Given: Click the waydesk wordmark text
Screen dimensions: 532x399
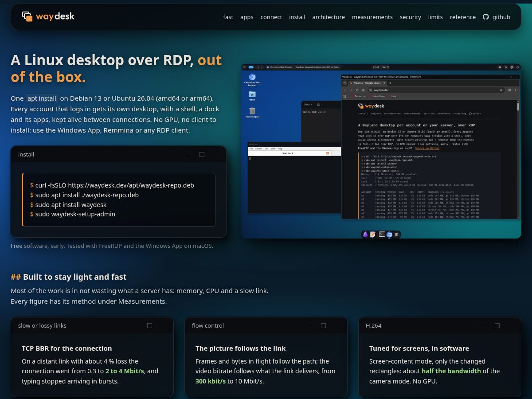Looking at the screenshot, I should (55, 16).
